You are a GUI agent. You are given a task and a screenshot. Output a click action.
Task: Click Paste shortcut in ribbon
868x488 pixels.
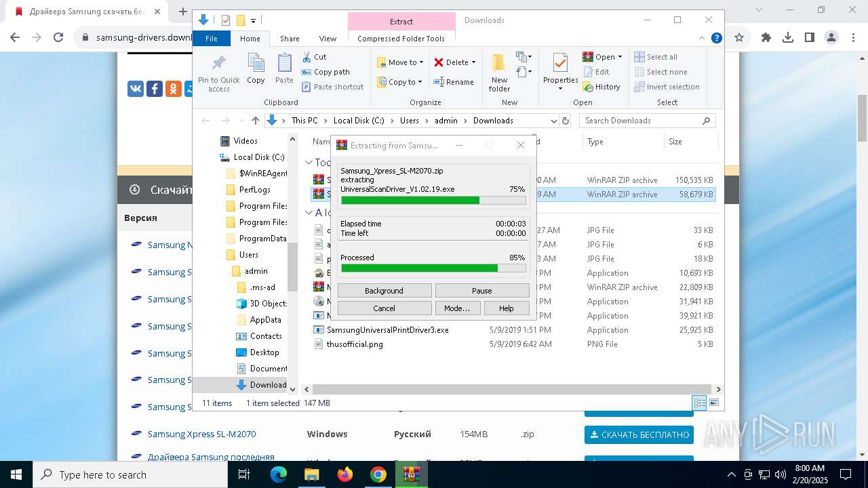(333, 87)
